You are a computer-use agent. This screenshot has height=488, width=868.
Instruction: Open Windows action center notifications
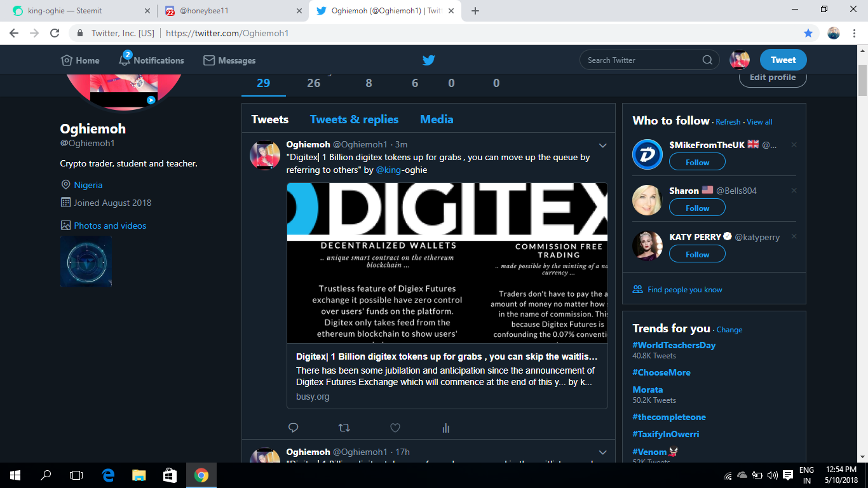(788, 475)
